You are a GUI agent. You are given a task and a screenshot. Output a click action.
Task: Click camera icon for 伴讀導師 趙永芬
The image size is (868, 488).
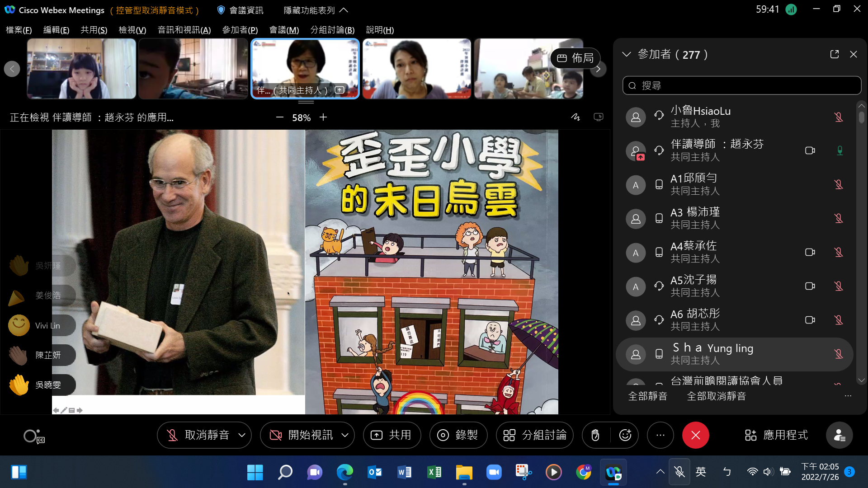(810, 150)
